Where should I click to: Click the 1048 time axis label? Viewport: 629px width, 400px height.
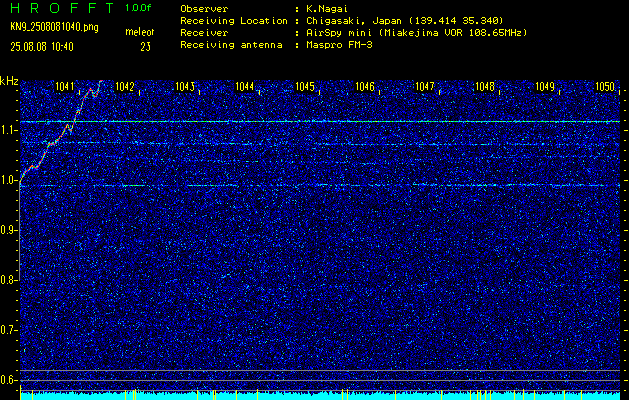coord(485,86)
